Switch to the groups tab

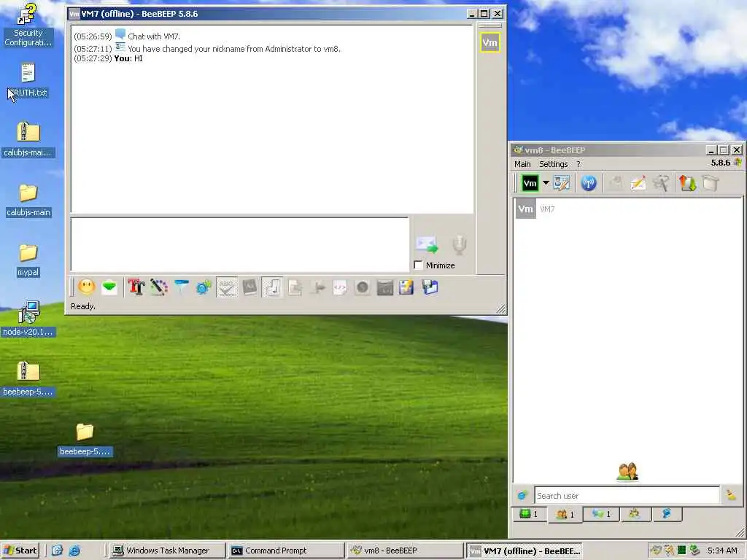pos(634,514)
